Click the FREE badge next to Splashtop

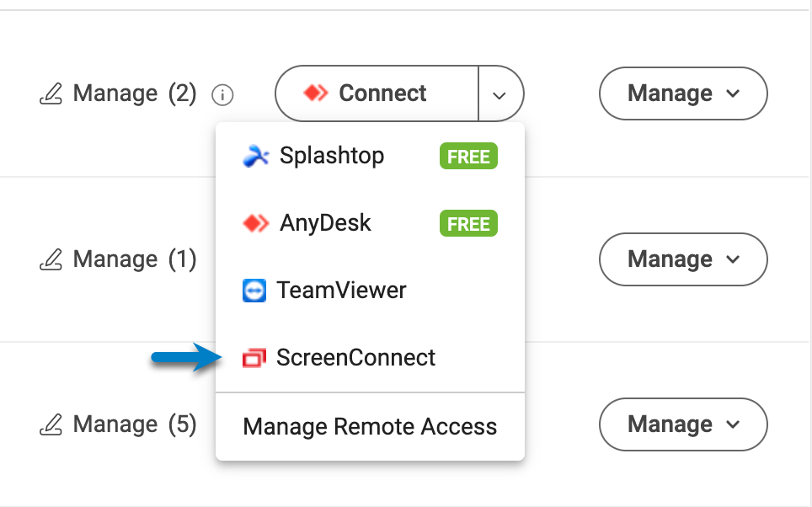(467, 156)
